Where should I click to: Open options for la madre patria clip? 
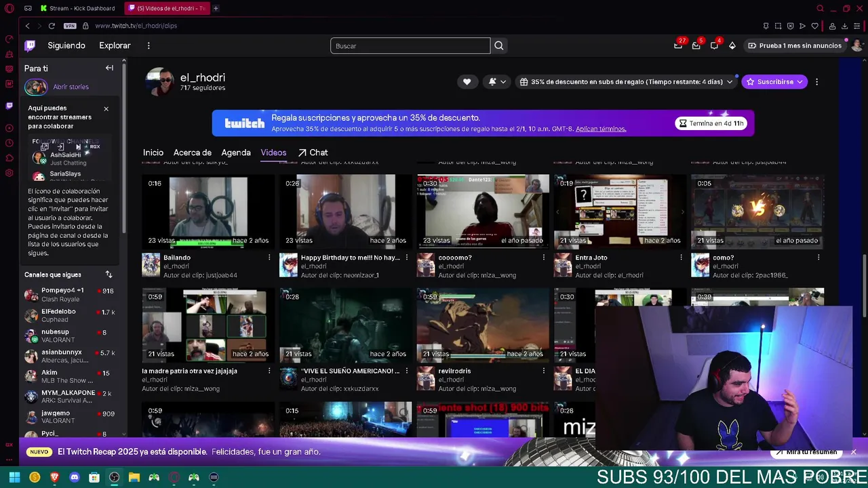pyautogui.click(x=269, y=371)
